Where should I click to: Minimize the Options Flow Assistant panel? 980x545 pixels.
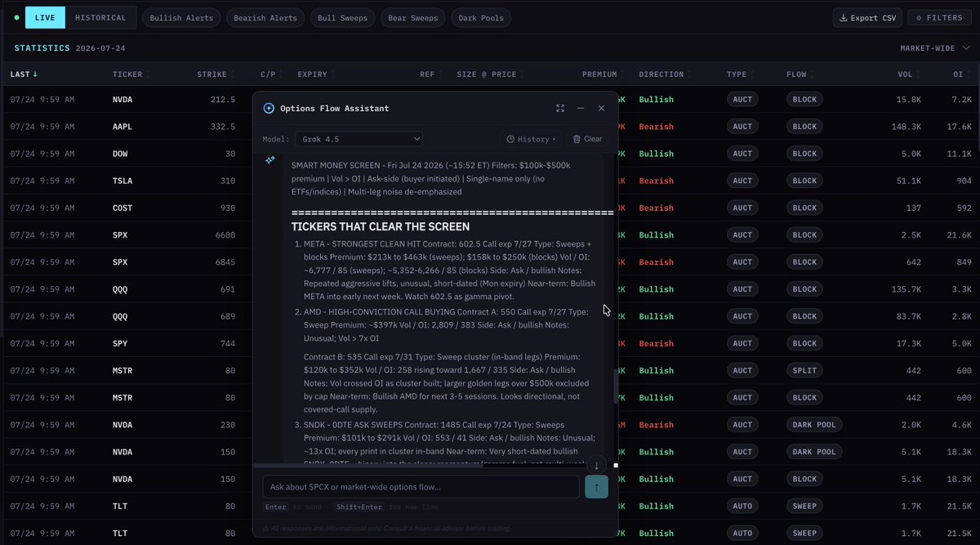tap(581, 108)
